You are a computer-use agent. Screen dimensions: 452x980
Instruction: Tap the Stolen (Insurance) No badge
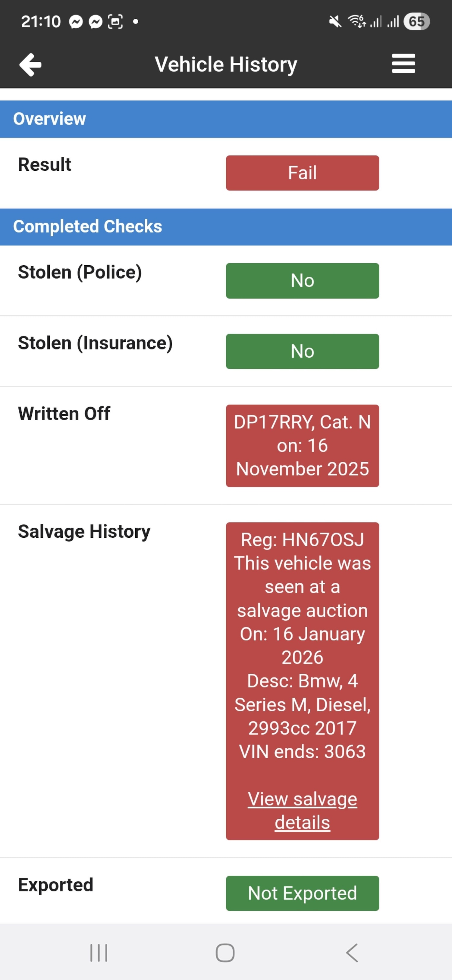[302, 351]
